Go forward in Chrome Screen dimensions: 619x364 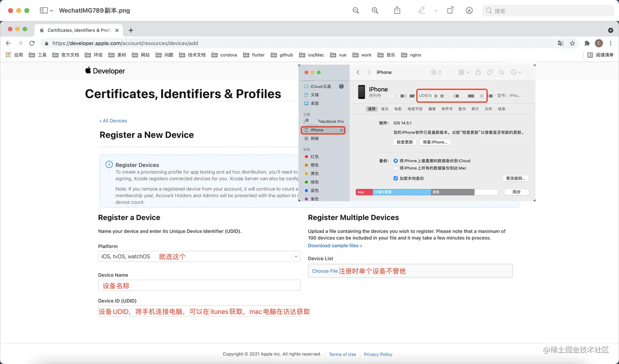[20, 43]
